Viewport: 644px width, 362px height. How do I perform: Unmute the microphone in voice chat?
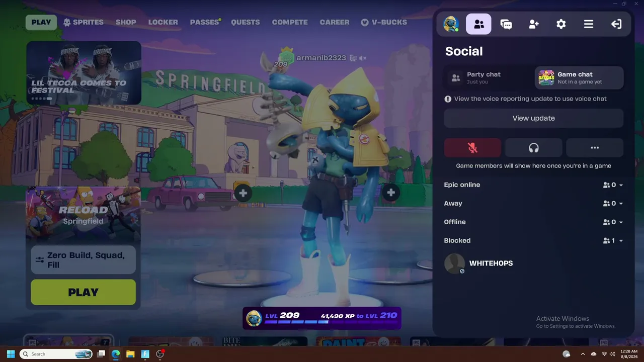tap(472, 148)
